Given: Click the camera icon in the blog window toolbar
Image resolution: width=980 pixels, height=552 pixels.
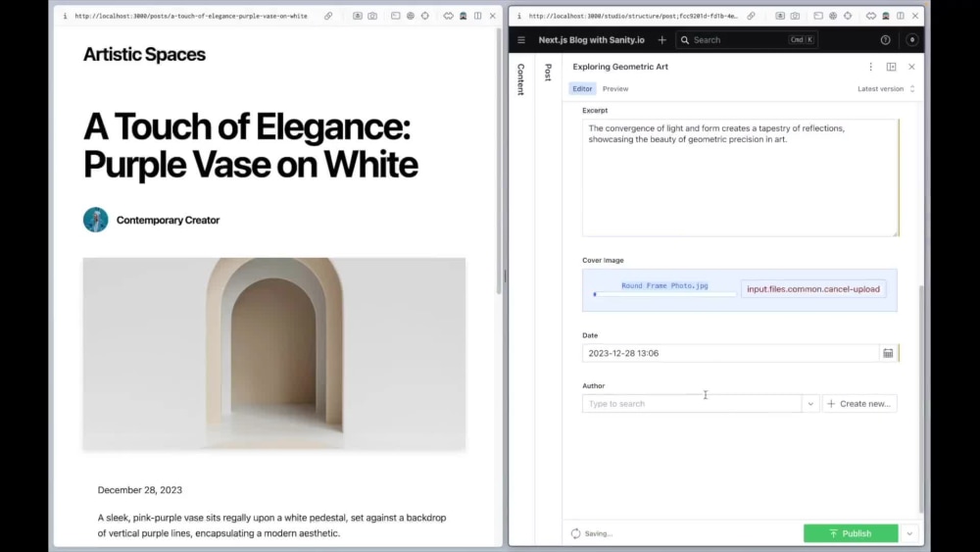Looking at the screenshot, I should [x=372, y=17].
